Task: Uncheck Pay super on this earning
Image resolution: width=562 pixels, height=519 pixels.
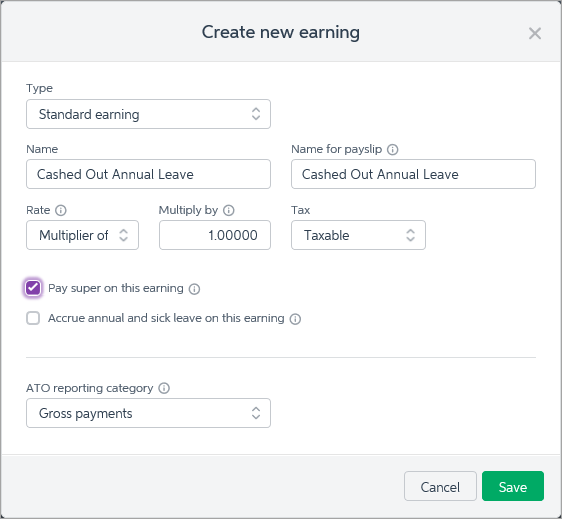Action: [x=33, y=288]
